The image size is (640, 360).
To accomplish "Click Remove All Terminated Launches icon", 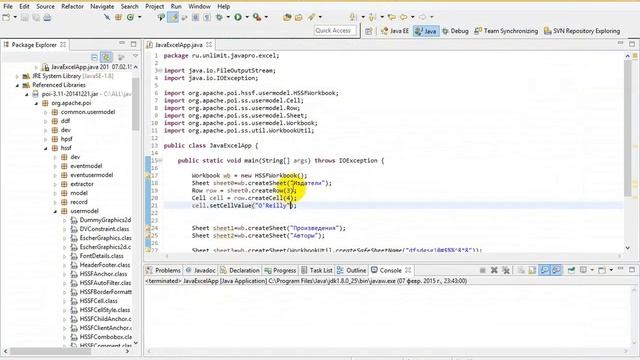I will coord(506,270).
